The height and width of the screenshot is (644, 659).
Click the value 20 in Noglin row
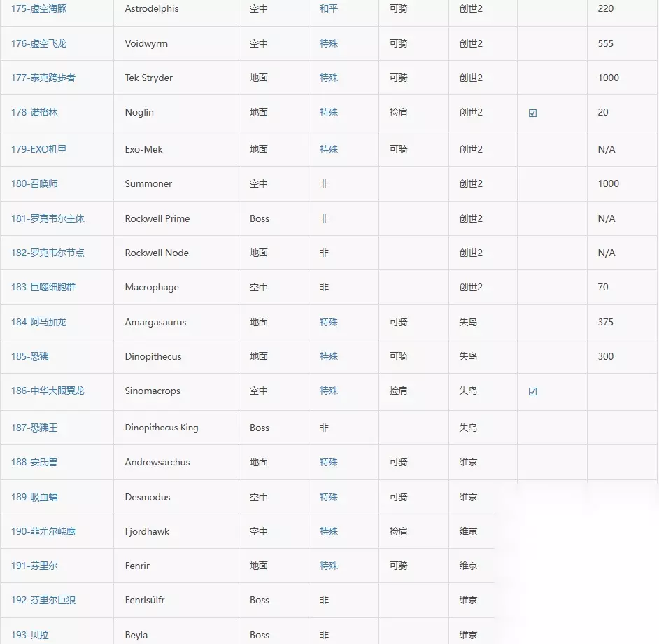click(603, 112)
